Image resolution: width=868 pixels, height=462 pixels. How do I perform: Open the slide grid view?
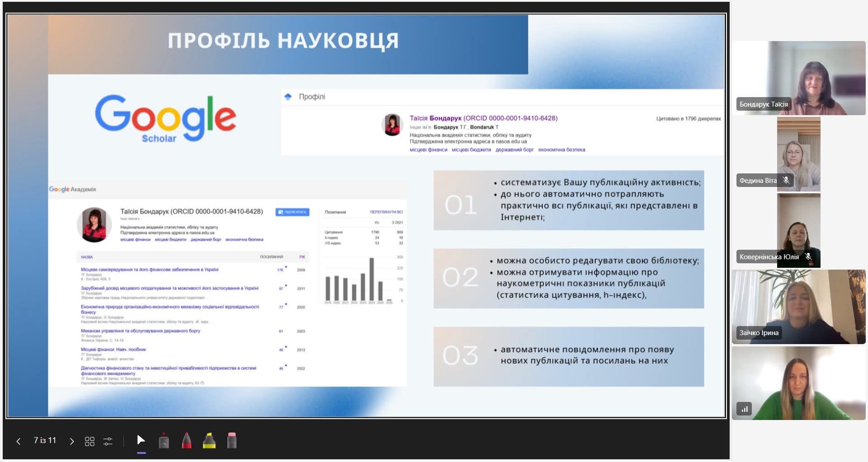(90, 441)
